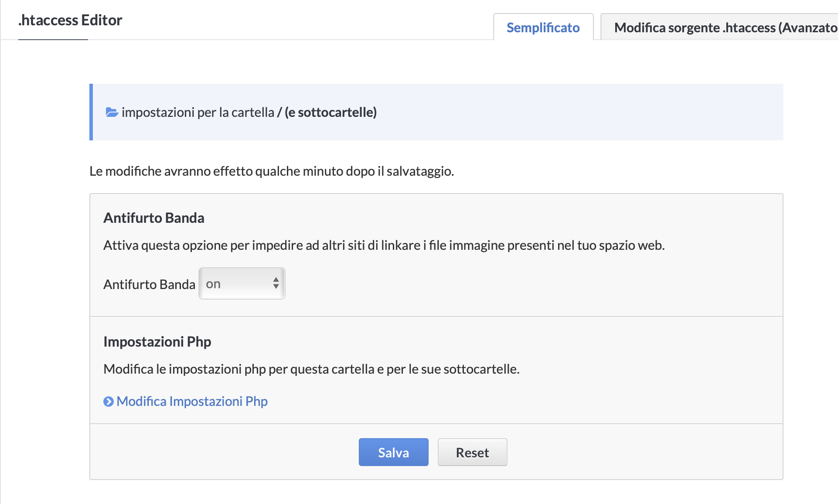838x504 pixels.
Task: Click the .htaccess Editor page title
Action: coord(70,20)
